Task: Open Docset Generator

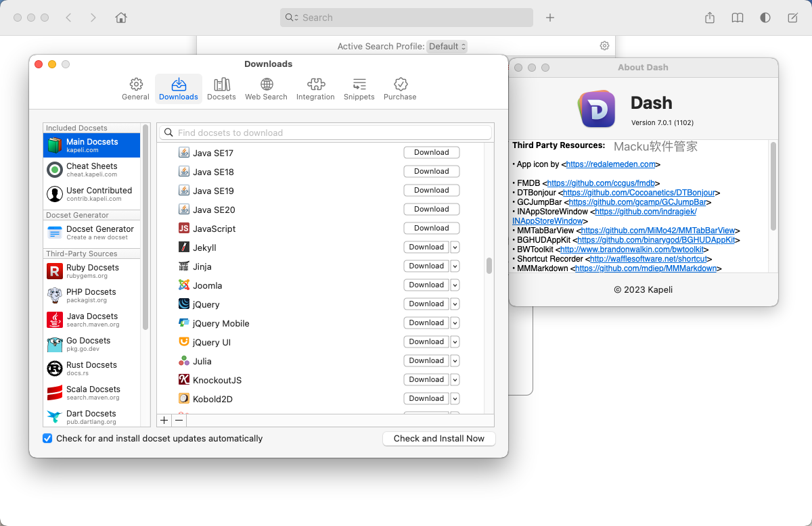Action: (x=91, y=233)
